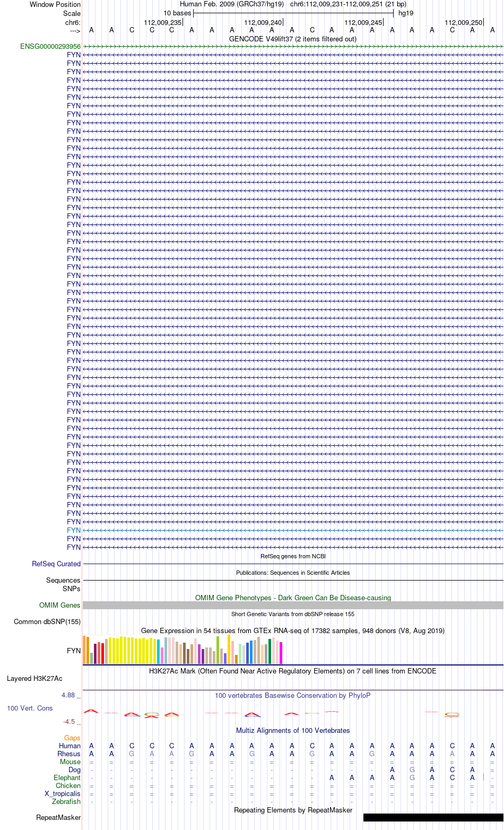Click the Scale label at top left
The image size is (504, 830).
72,13
